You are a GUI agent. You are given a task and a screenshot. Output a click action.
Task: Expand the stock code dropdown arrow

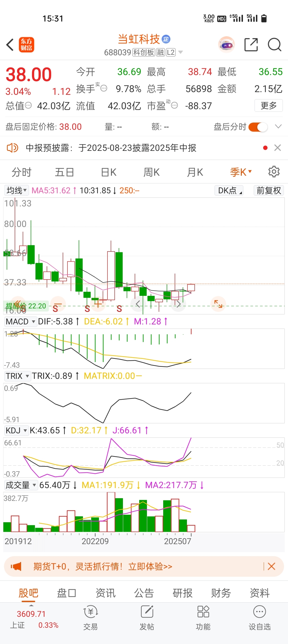click(x=181, y=52)
